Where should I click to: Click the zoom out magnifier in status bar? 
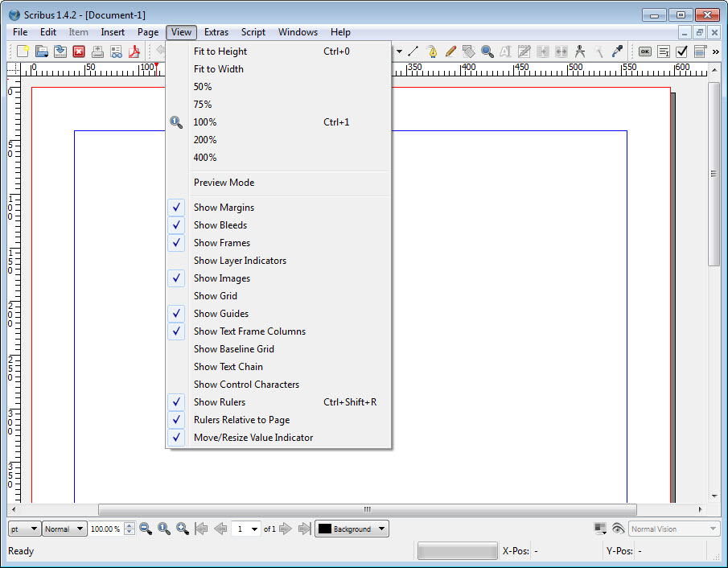[x=146, y=529]
